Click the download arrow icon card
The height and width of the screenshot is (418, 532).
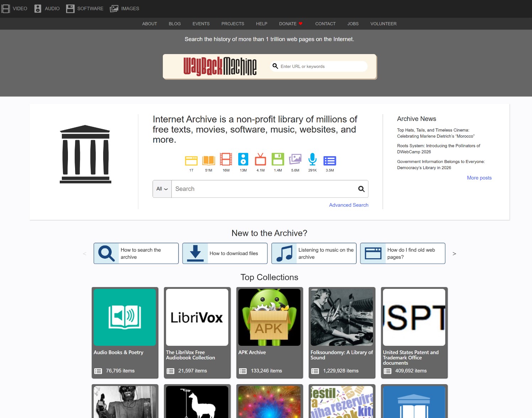[x=195, y=253]
